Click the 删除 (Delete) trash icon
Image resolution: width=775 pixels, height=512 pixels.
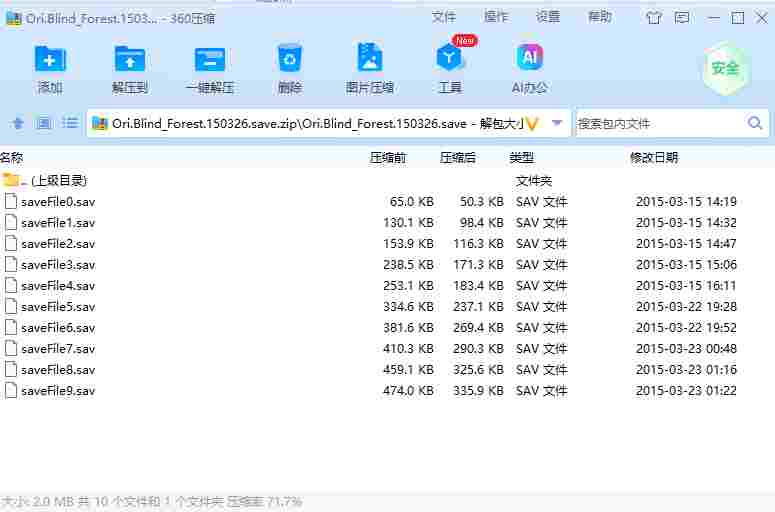[290, 59]
